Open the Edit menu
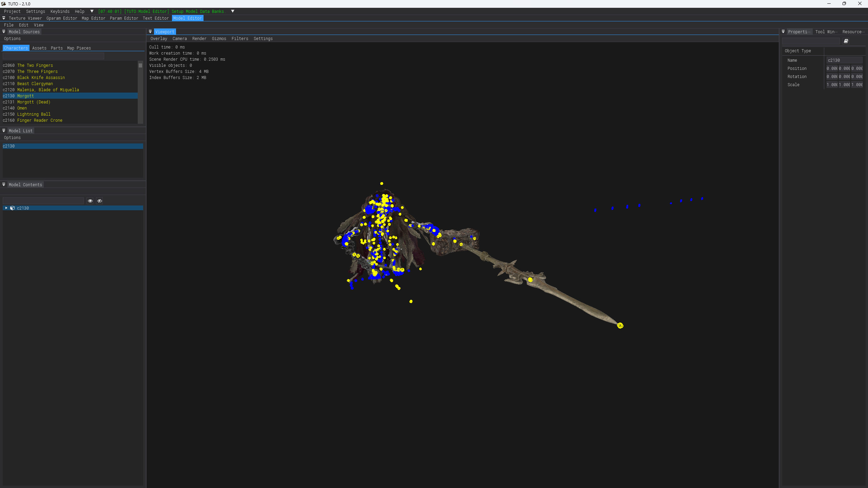This screenshot has width=868, height=488. click(x=24, y=25)
